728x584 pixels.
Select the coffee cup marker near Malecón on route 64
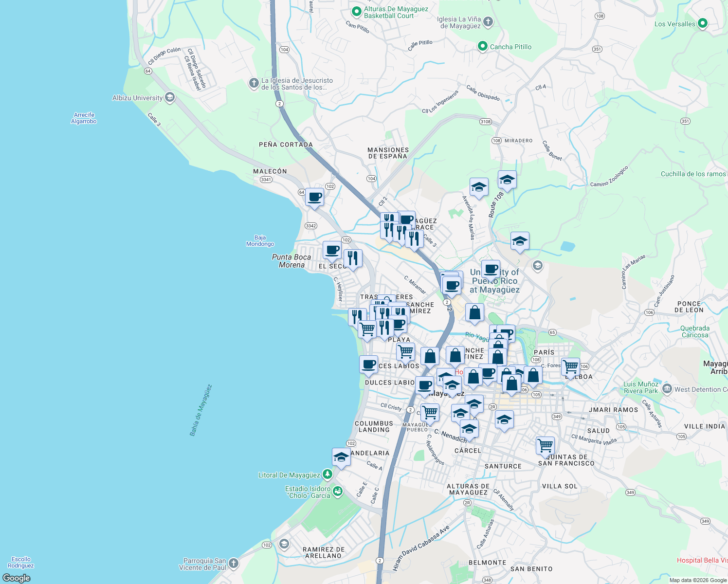coord(314,197)
